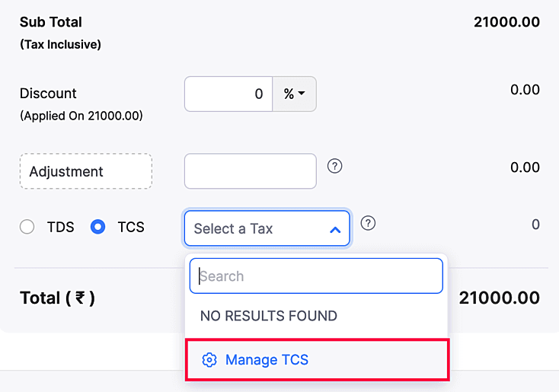The image size is (559, 392).
Task: Click the chevron arrow in tax selector
Action: tap(335, 229)
